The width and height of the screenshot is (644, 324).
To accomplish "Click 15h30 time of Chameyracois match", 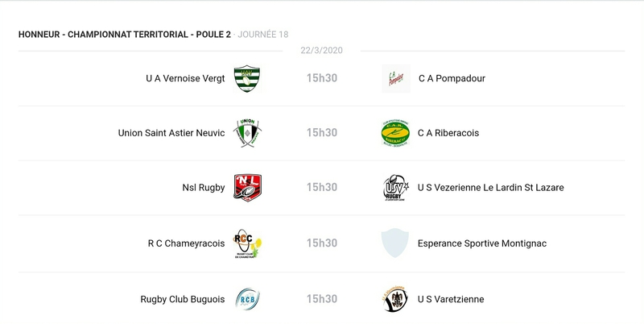I will click(x=321, y=243).
